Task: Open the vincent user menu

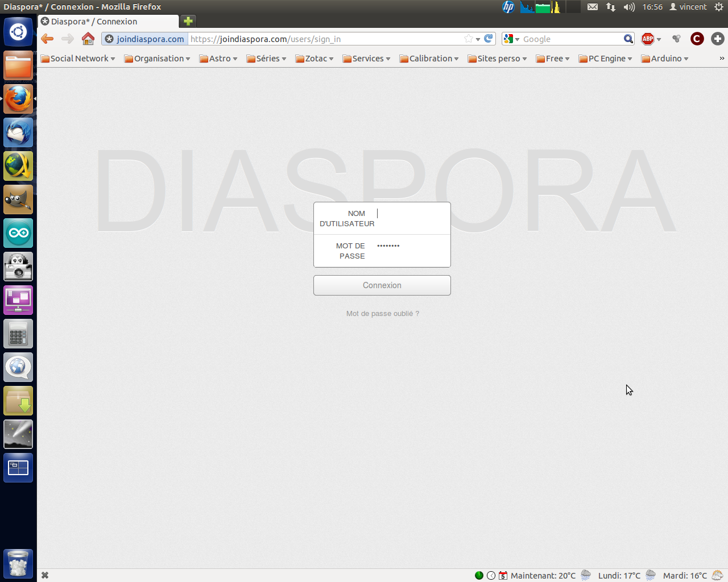Action: 688,7
